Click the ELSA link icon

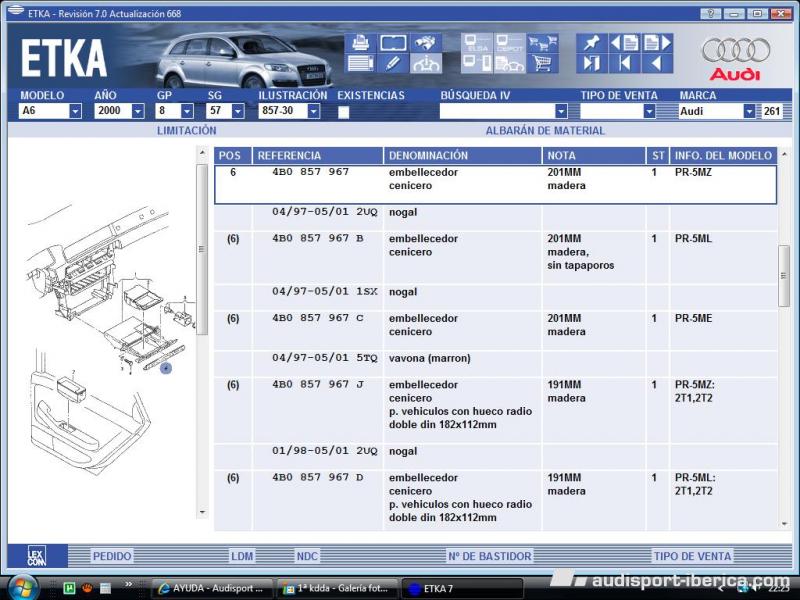pyautogui.click(x=477, y=43)
